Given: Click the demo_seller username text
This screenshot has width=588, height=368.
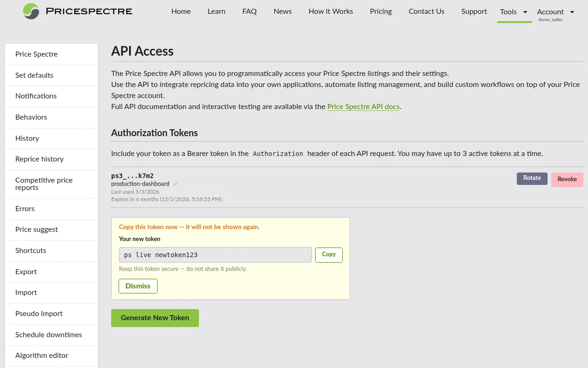Looking at the screenshot, I should [550, 20].
